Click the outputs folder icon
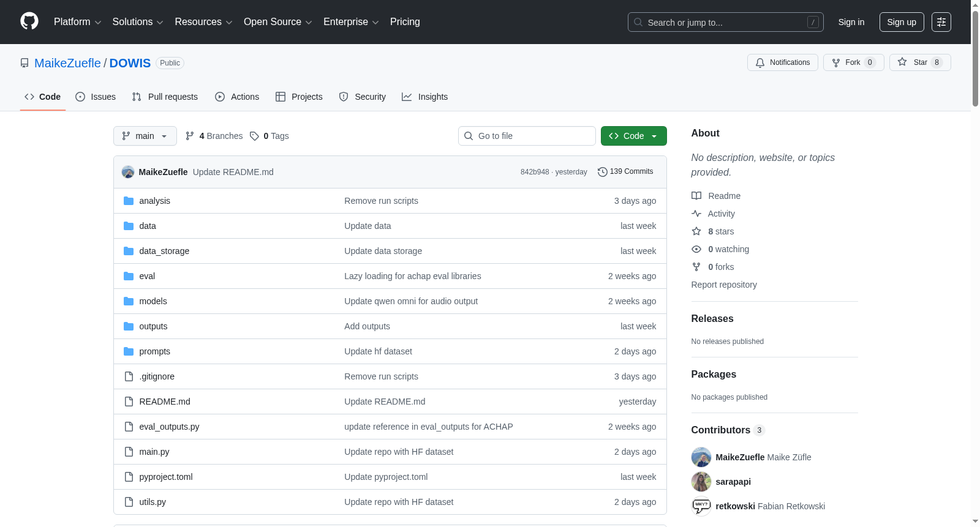The height and width of the screenshot is (527, 980). tap(129, 326)
